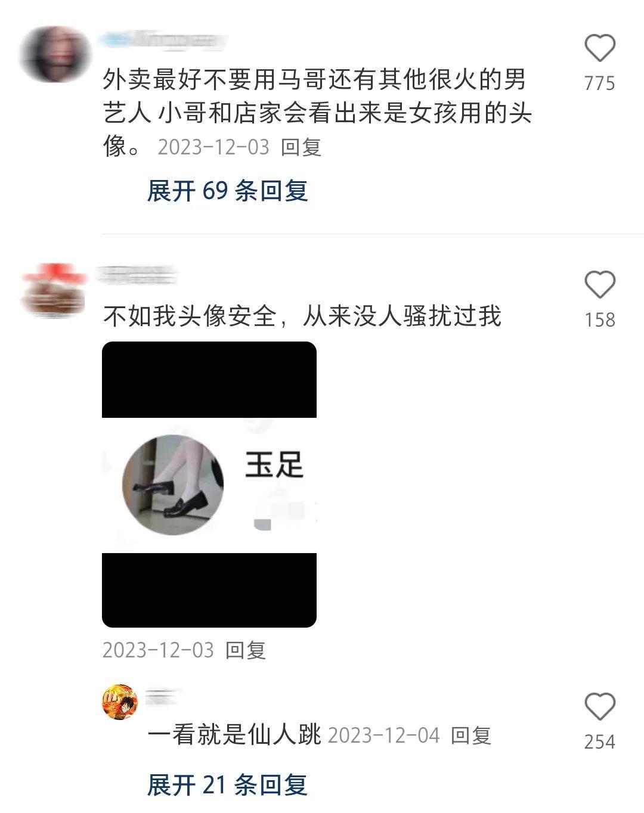The height and width of the screenshot is (813, 644).
Task: Like the comment with 775 likes
Action: pos(599,48)
